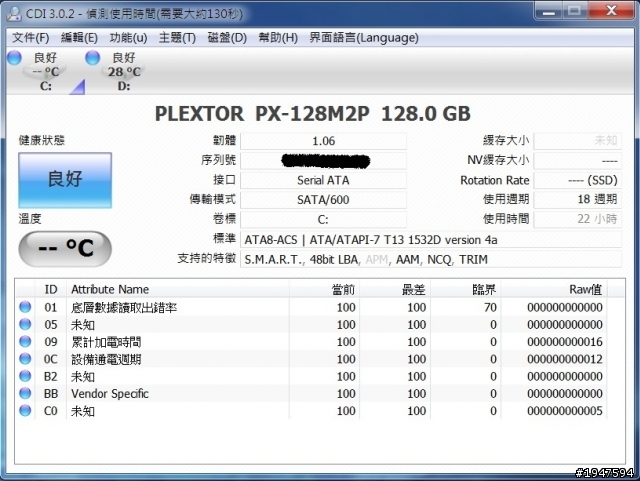
Task: Open the 主題(T) menu
Action: pos(177,38)
